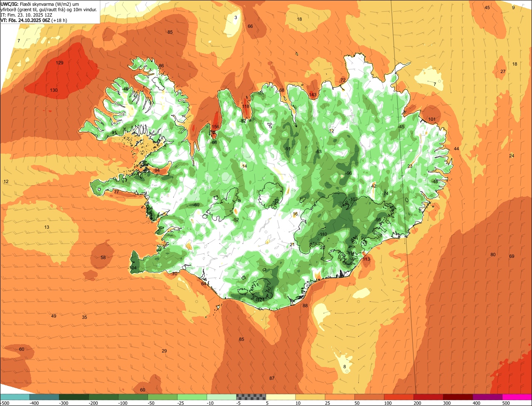Select the '64' value label
The width and height of the screenshot is (532, 406).
204,284
